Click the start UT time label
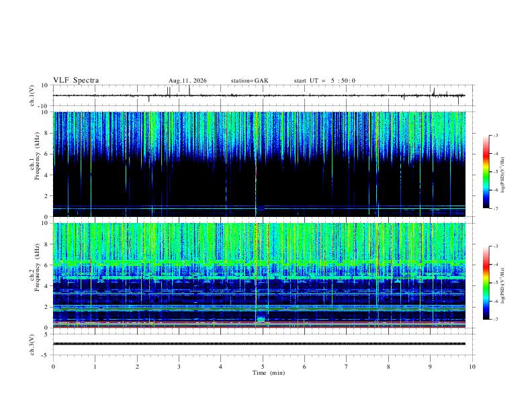This screenshot has width=532, height=411. [x=324, y=81]
